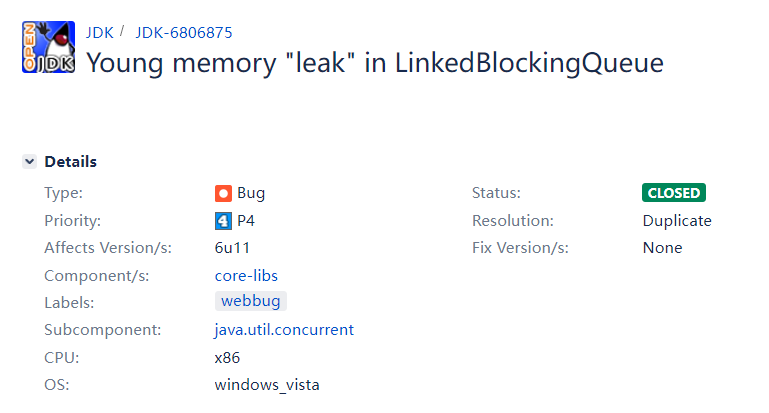Screen dimensions: 769x413
Task: Click the red Bug type icon
Action: coord(223,193)
